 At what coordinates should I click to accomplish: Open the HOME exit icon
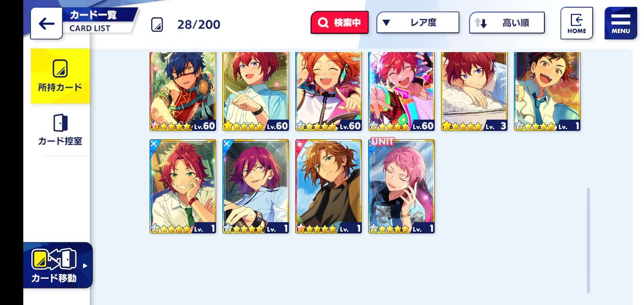point(577,23)
